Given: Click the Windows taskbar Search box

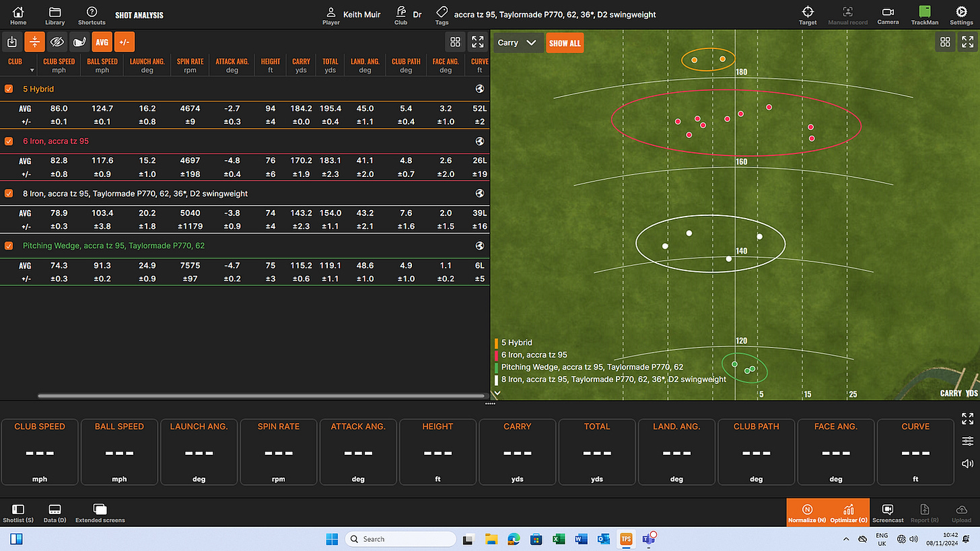Looking at the screenshot, I should (x=400, y=539).
